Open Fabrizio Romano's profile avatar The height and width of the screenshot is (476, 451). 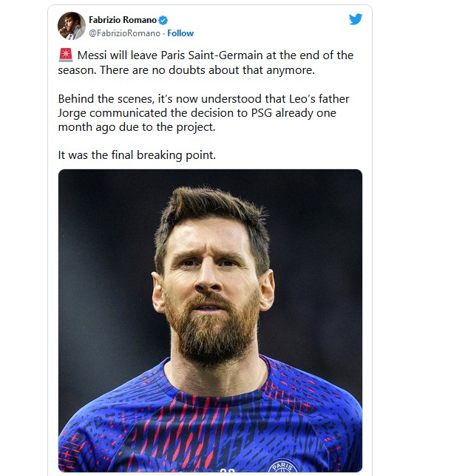pyautogui.click(x=70, y=26)
